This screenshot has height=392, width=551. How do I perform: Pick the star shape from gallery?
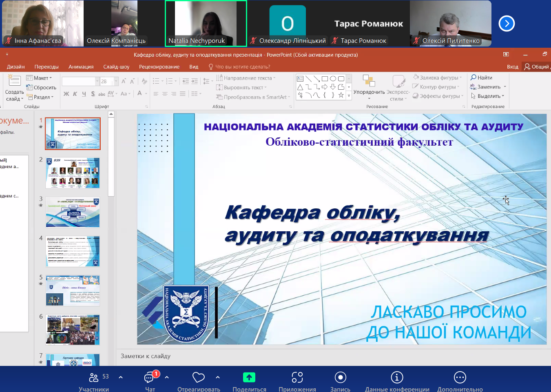(x=341, y=95)
